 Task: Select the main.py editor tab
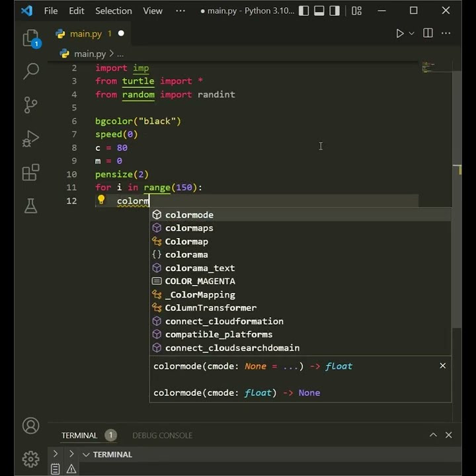(x=90, y=34)
